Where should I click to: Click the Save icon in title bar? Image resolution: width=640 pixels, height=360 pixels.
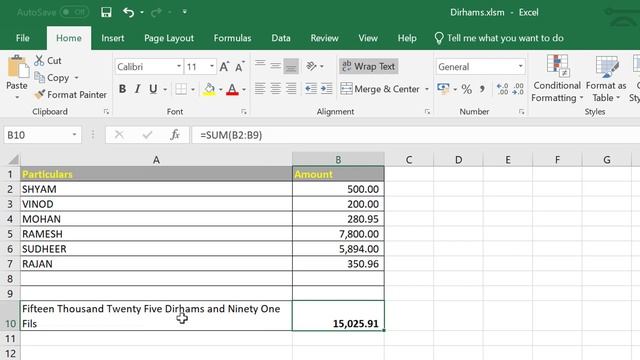106,12
